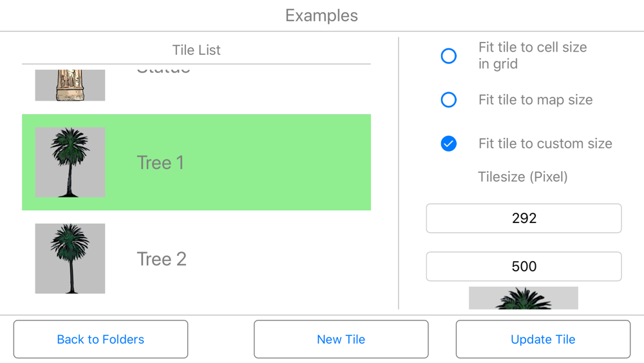Click the Update Tile button
The width and height of the screenshot is (644, 363).
coord(543,339)
